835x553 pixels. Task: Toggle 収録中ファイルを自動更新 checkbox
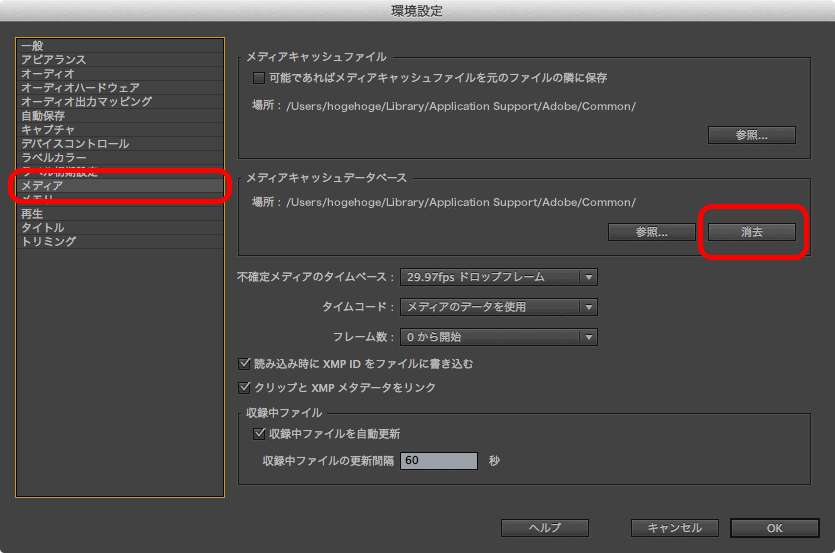(x=260, y=434)
